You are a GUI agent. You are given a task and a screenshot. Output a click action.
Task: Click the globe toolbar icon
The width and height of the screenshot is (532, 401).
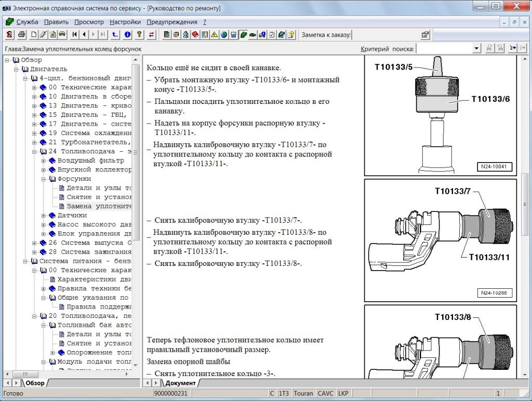(224, 35)
